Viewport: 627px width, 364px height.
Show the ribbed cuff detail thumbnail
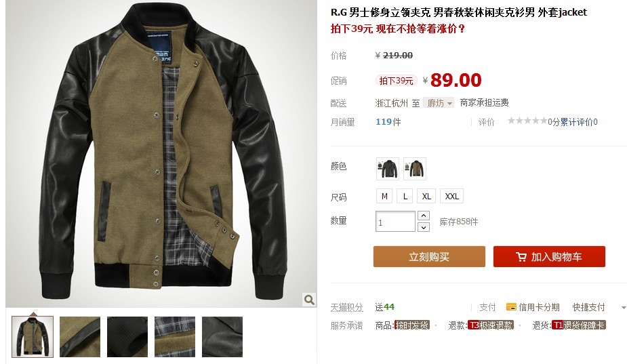pyautogui.click(x=127, y=337)
